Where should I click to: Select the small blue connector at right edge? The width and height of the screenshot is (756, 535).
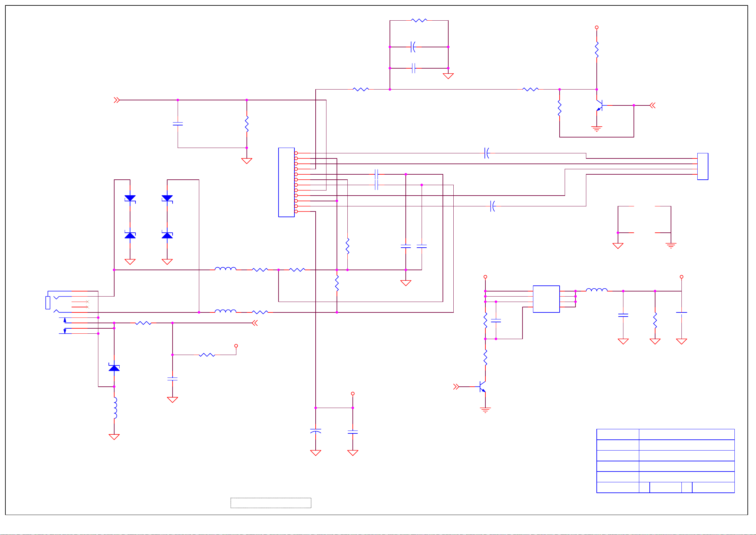click(703, 166)
